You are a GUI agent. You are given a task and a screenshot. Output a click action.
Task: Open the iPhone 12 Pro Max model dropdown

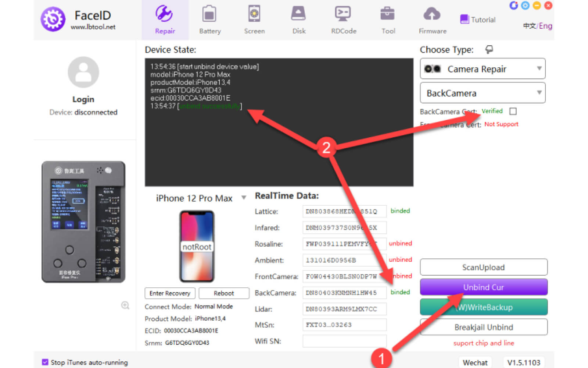tap(201, 198)
